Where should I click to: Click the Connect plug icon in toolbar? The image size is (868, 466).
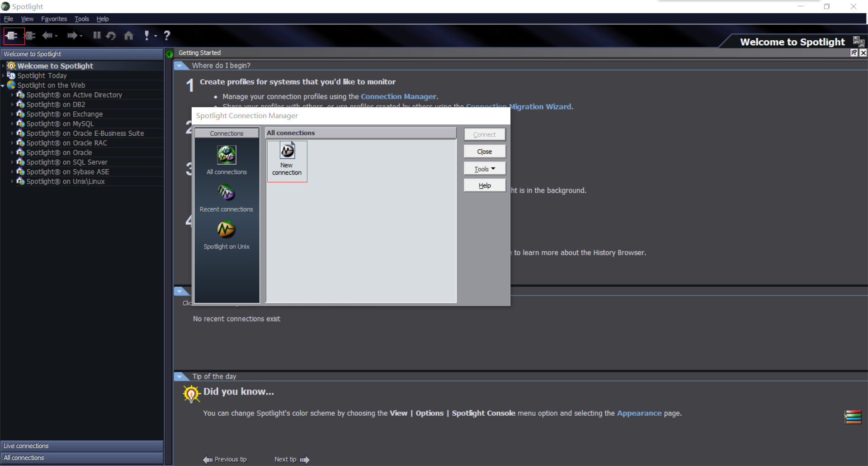coord(12,35)
